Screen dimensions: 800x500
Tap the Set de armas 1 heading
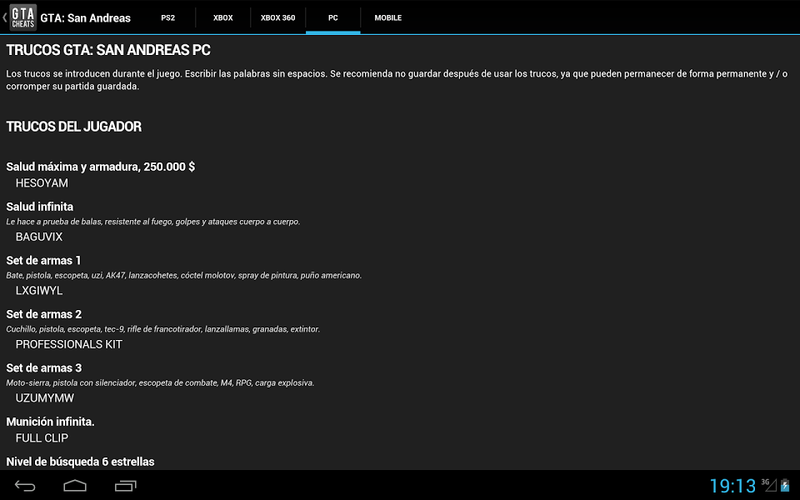coord(43,260)
